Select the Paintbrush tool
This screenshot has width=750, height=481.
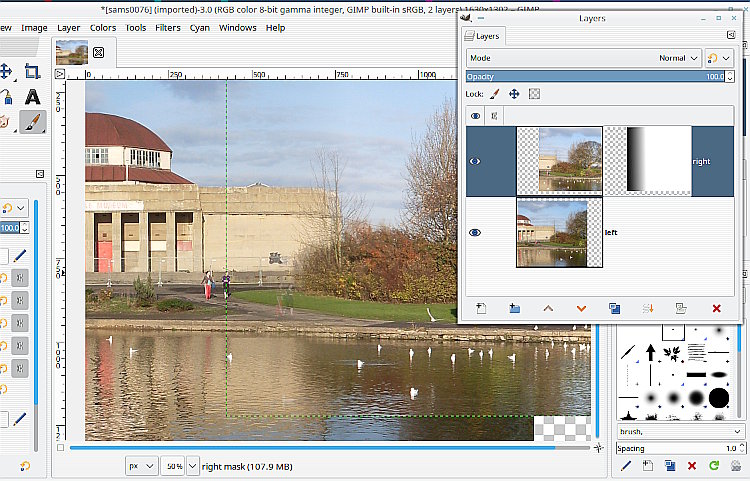coord(32,122)
